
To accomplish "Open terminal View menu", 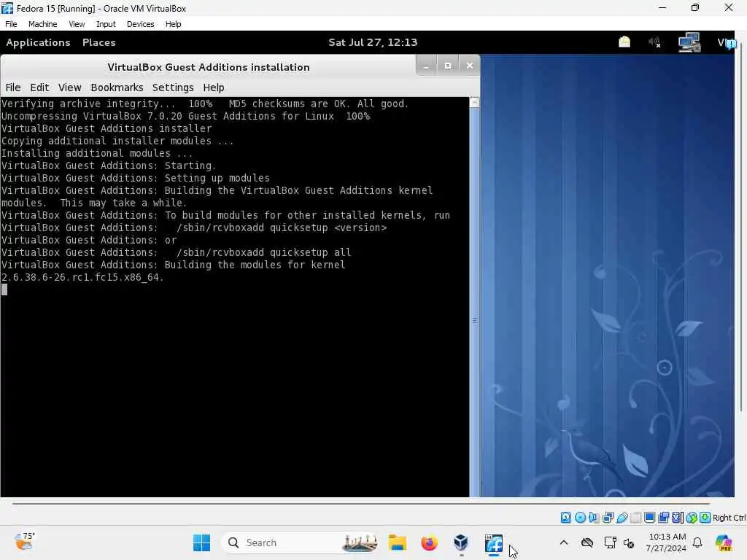I will [69, 87].
